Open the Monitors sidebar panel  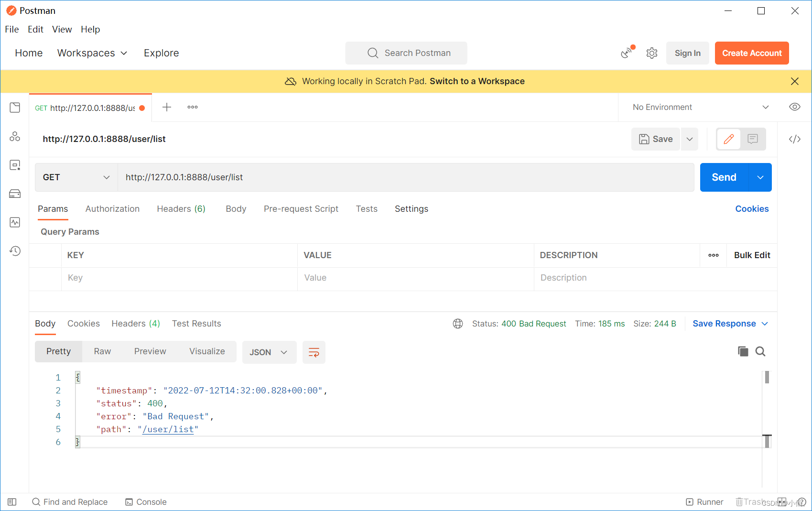pyautogui.click(x=15, y=222)
